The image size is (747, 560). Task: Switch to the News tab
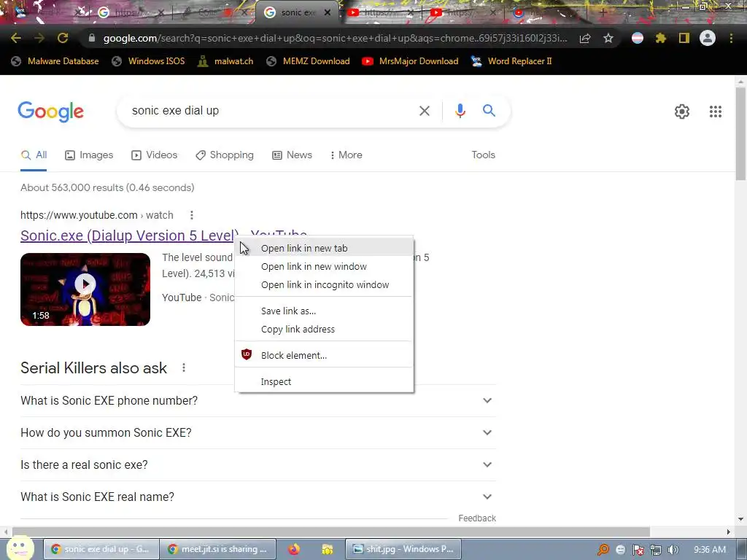[x=292, y=155]
